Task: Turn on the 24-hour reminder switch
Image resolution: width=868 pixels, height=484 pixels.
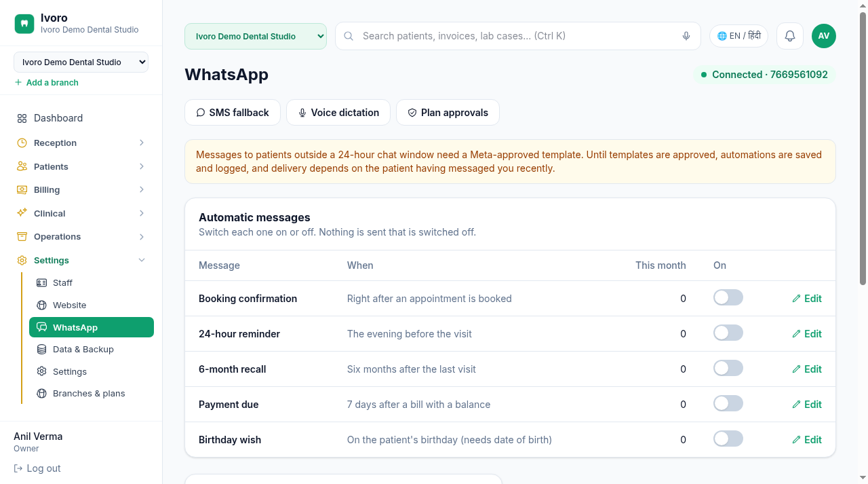Action: 728,333
